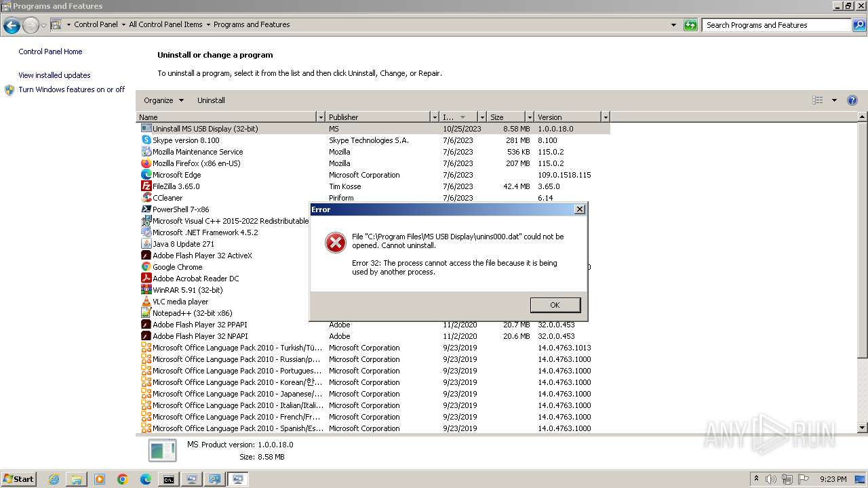Screen dimensions: 868x488
Task: Select Java 8 Update 271 icon
Action: (146, 244)
